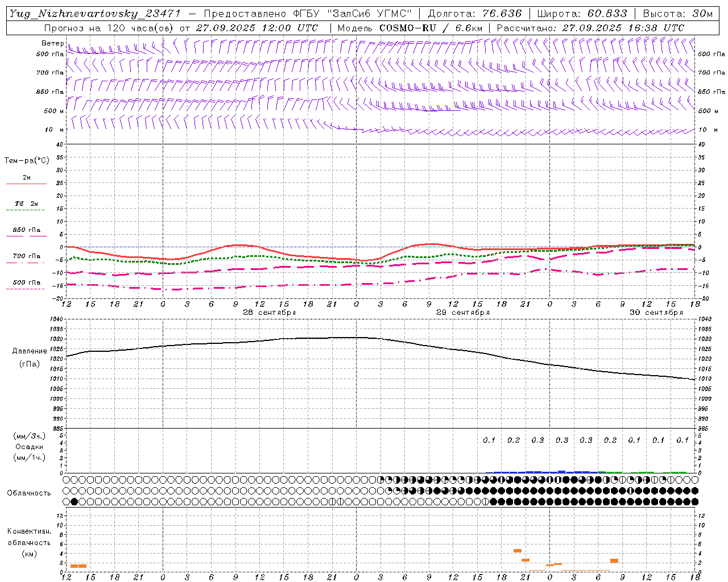This screenshot has width=728, height=582.
Task: Select the 29 сентября date label
Action: 462,313
